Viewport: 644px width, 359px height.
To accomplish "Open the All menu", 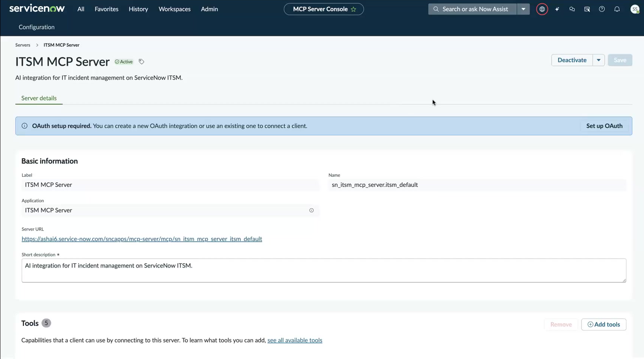I will [x=81, y=9].
